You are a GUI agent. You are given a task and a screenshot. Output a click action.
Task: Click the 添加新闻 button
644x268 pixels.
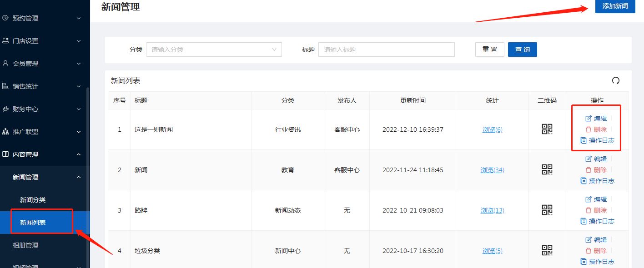point(615,6)
